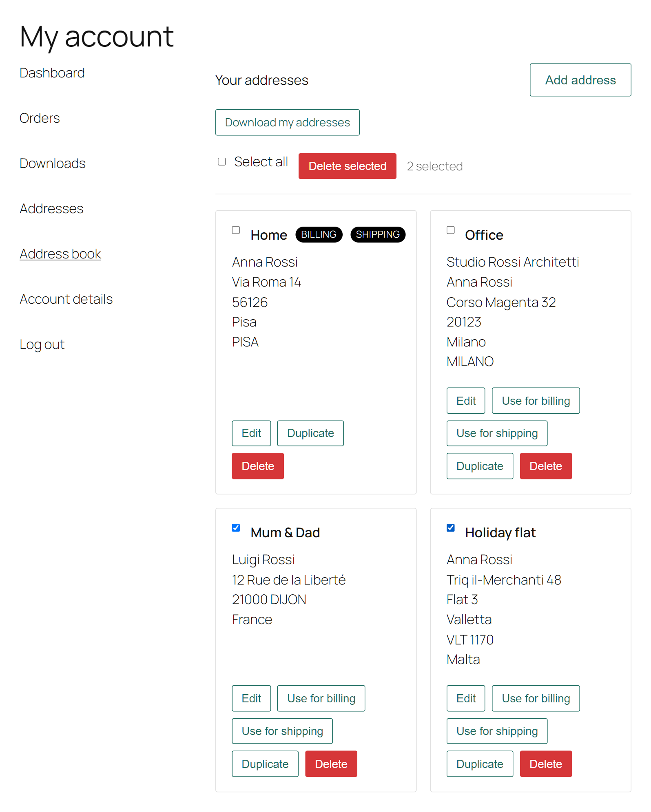Click the Home card title

pyautogui.click(x=269, y=235)
